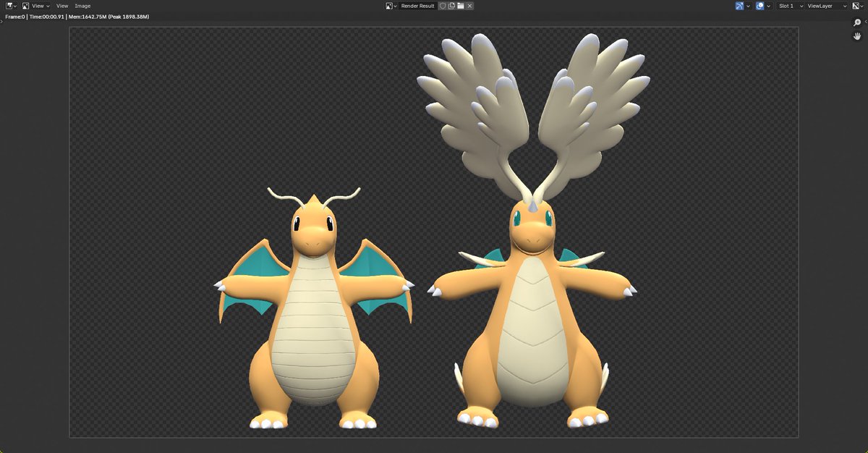Open the Image menu
This screenshot has height=453, width=868.
point(82,6)
